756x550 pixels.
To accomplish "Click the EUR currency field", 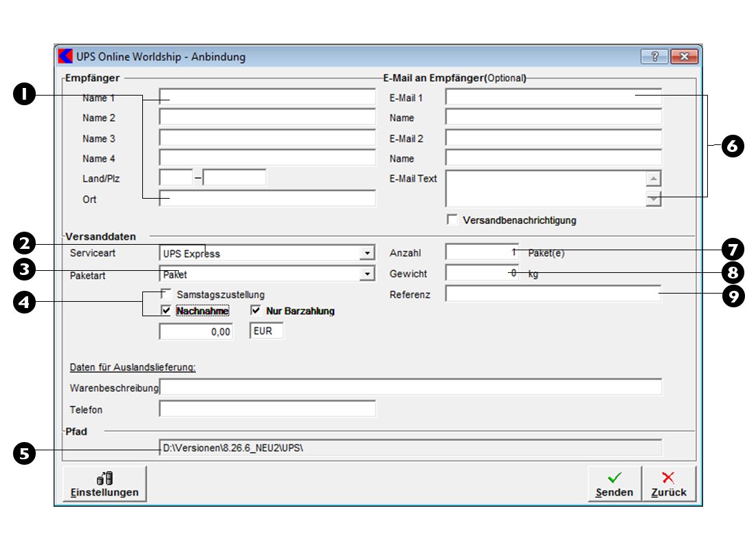I will [x=267, y=331].
